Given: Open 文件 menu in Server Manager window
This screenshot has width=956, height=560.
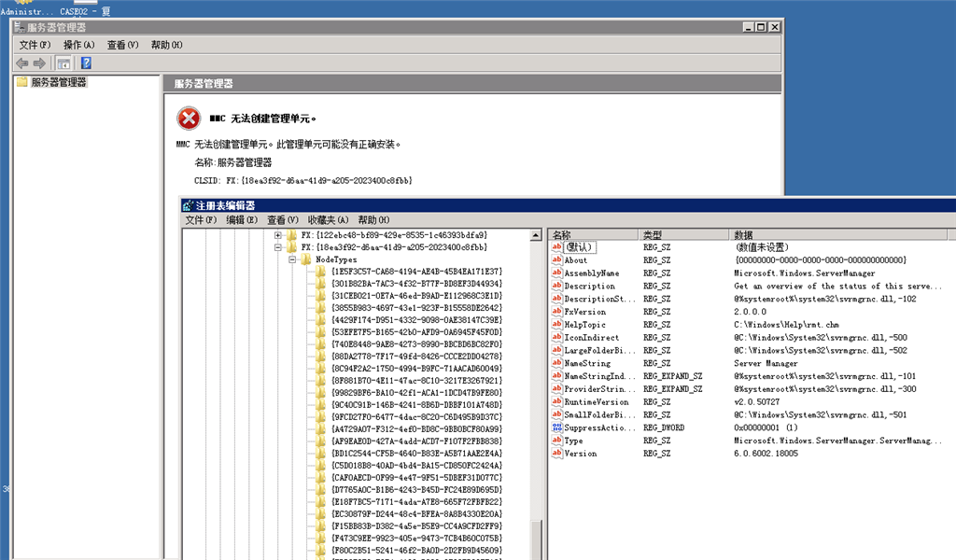Looking at the screenshot, I should coord(35,45).
